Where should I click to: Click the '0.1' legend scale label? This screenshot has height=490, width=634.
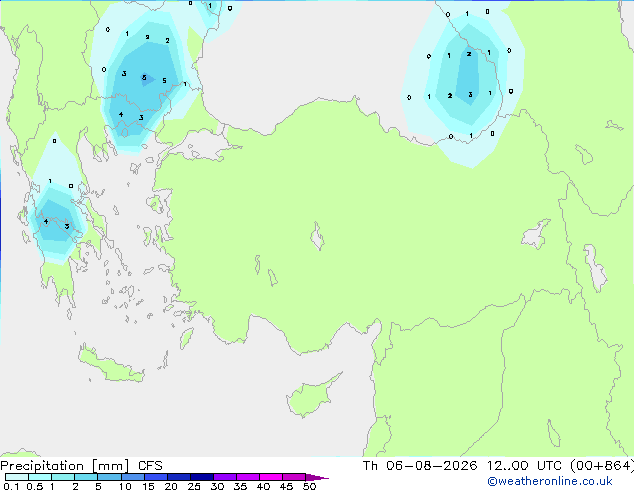click(11, 486)
